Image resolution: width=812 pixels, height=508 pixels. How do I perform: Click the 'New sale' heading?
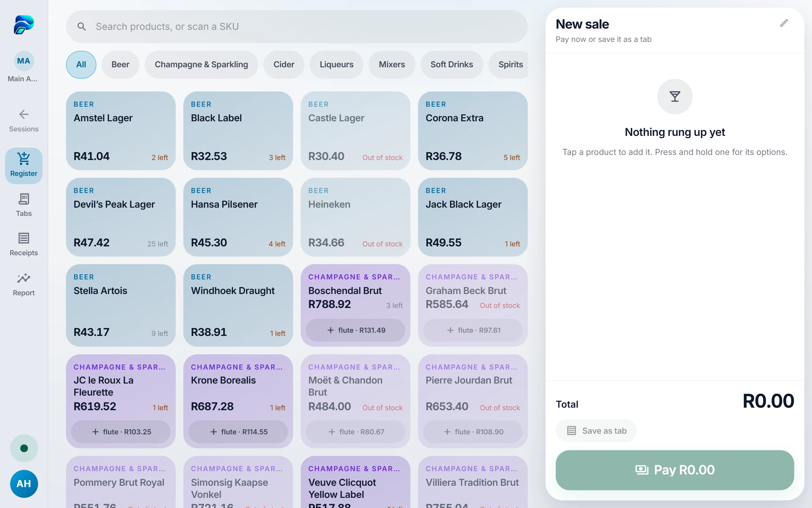click(x=582, y=24)
